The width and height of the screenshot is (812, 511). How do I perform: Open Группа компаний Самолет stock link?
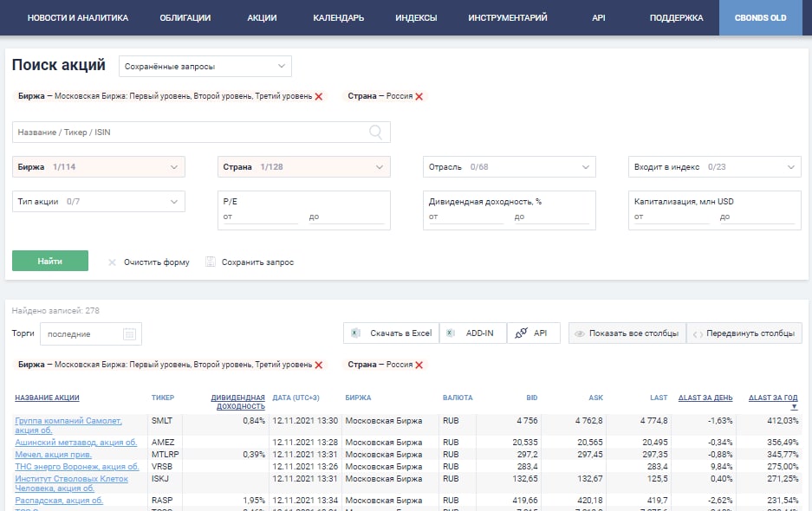click(x=68, y=421)
